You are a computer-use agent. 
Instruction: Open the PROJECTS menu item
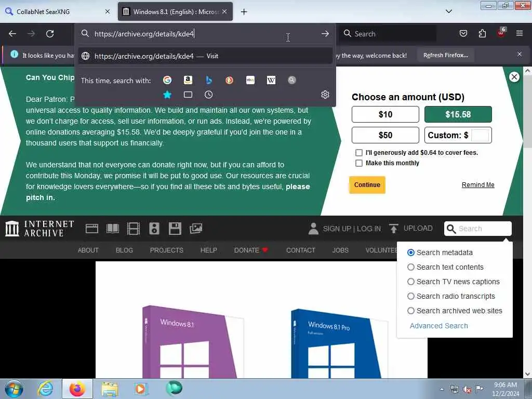pos(167,250)
